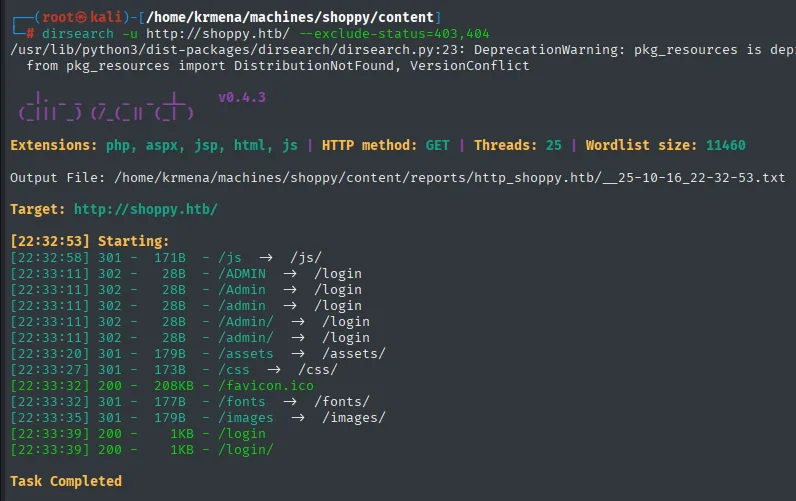Click the 'from pkg_resources import' line
The height and width of the screenshot is (501, 796).
click(278, 66)
